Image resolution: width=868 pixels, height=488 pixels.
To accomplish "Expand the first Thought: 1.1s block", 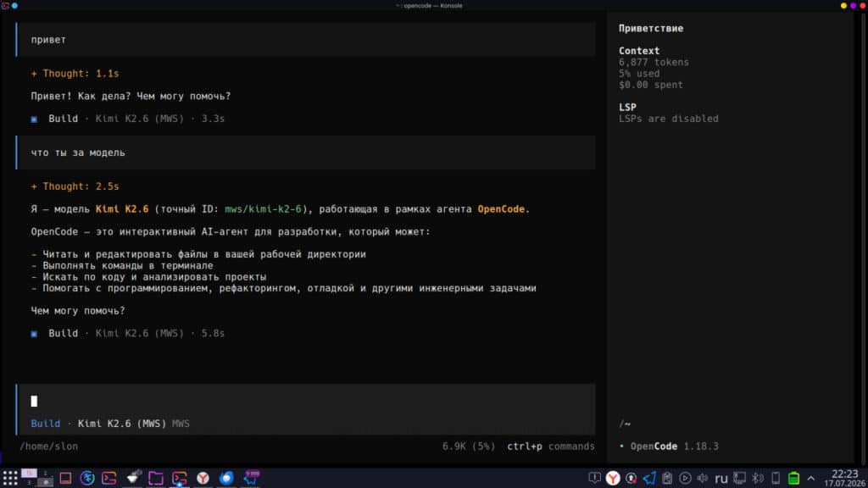I will (x=75, y=74).
